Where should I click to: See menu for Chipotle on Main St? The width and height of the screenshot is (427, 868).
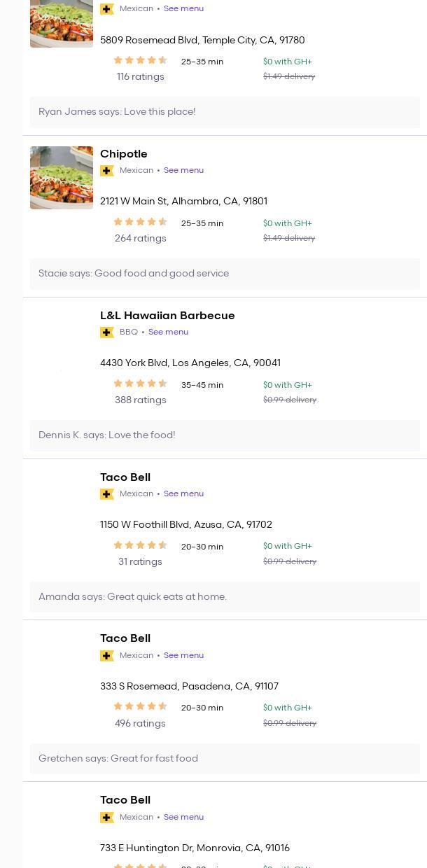point(183,171)
